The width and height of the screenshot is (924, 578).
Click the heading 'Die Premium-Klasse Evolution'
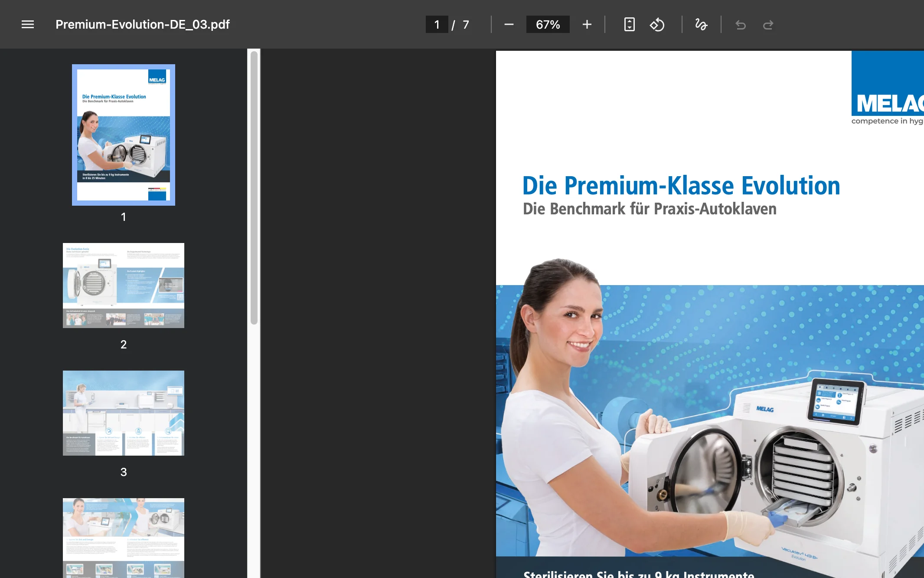pos(681,186)
